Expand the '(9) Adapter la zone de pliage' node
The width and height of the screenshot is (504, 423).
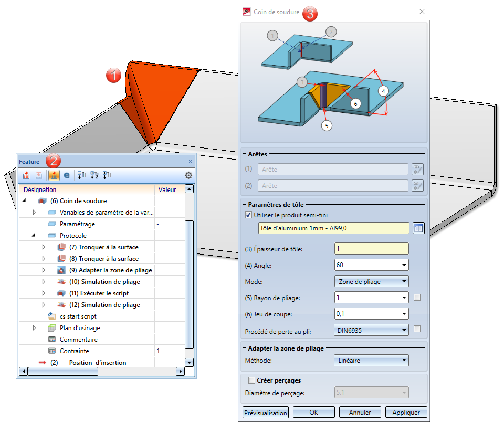click(x=44, y=270)
